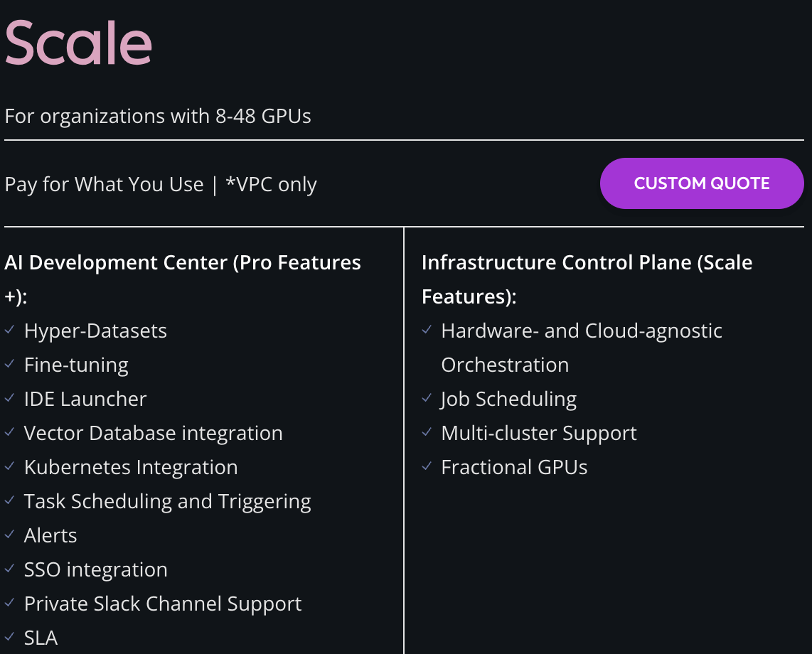Image resolution: width=812 pixels, height=654 pixels.
Task: Click 'For organizations with 8-48 GPUs' text
Action: pyautogui.click(x=158, y=117)
